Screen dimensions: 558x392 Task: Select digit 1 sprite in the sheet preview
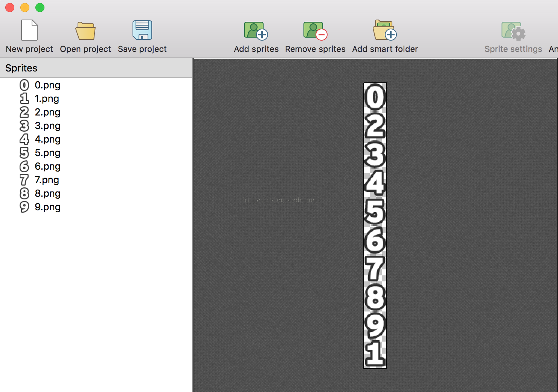tap(375, 354)
